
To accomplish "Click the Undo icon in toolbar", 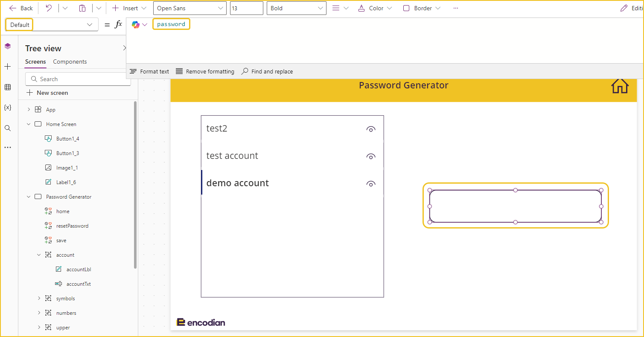I will tap(49, 8).
